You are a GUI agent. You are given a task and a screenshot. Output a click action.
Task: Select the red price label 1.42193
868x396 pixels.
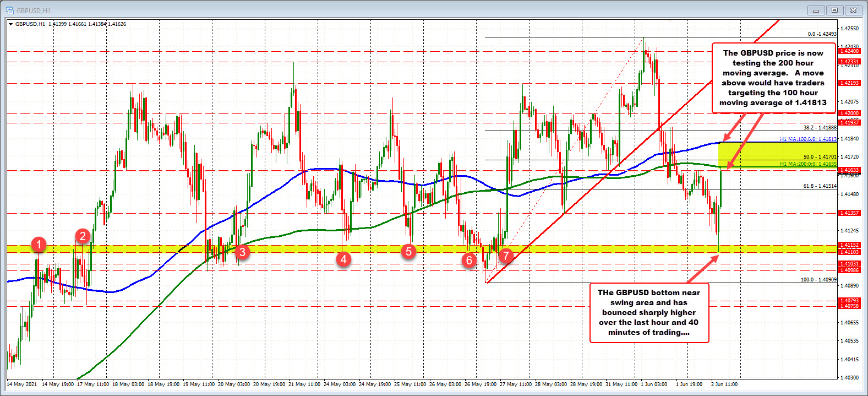[849, 83]
